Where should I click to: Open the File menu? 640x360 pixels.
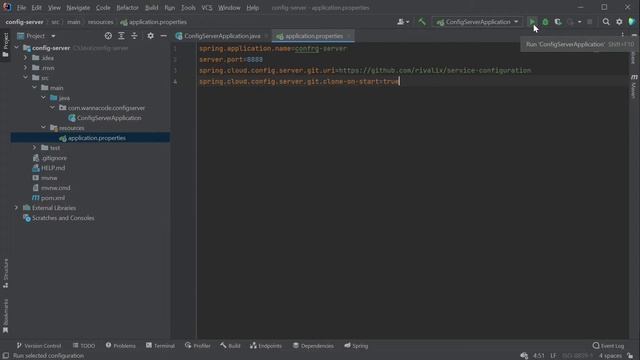pos(21,7)
